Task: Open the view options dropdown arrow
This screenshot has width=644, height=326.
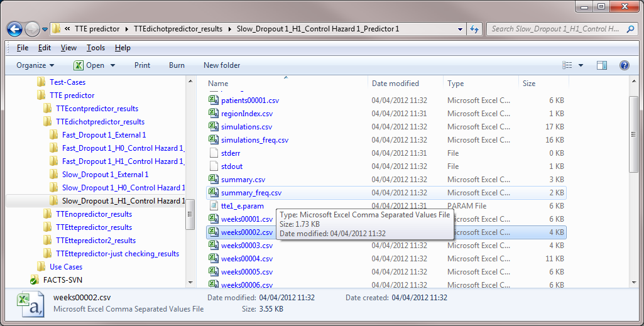Action: coord(581,65)
